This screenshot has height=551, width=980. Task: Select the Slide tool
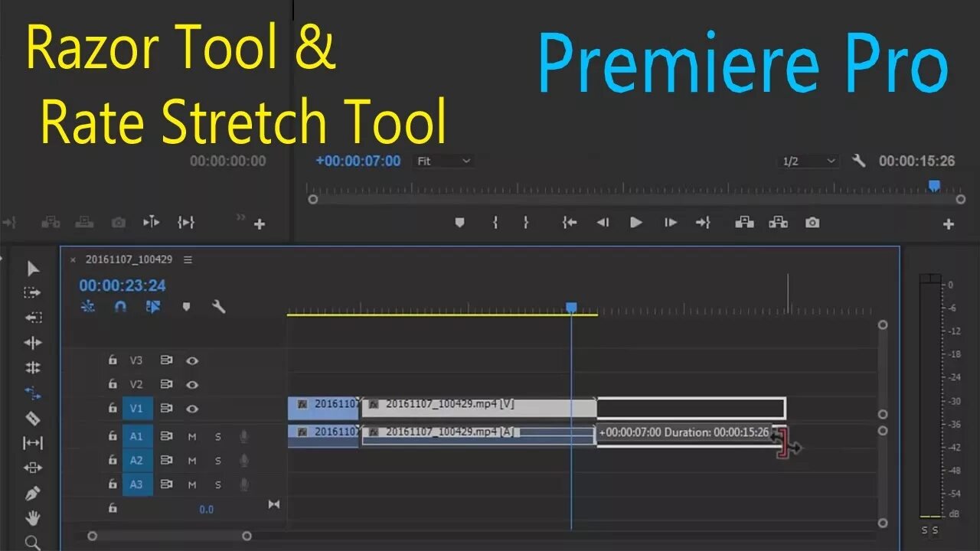click(x=33, y=468)
